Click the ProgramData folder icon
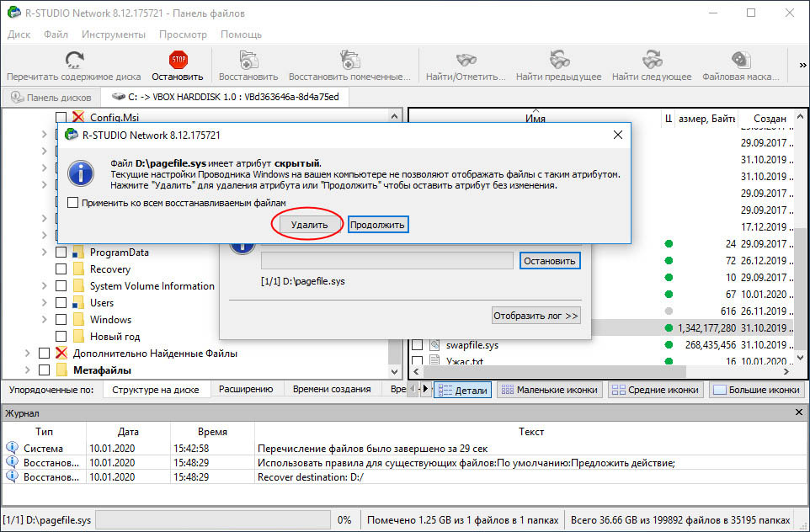This screenshot has width=810, height=532. click(78, 253)
